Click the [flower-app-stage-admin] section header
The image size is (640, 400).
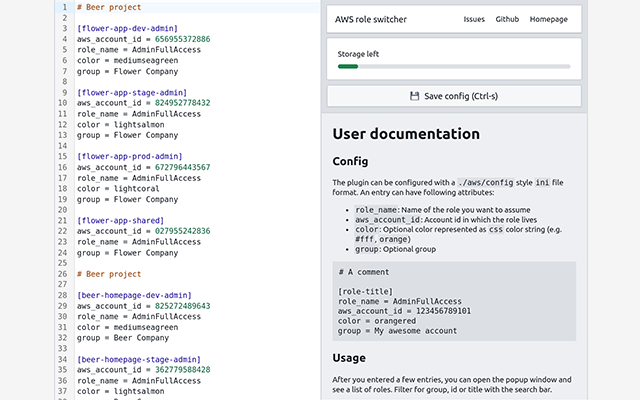(x=132, y=93)
